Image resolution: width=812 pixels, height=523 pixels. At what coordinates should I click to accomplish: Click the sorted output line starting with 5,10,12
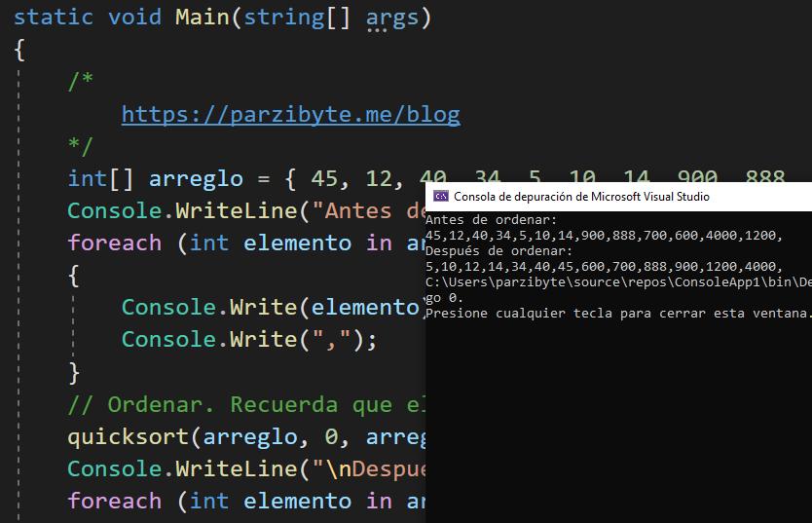[604, 266]
